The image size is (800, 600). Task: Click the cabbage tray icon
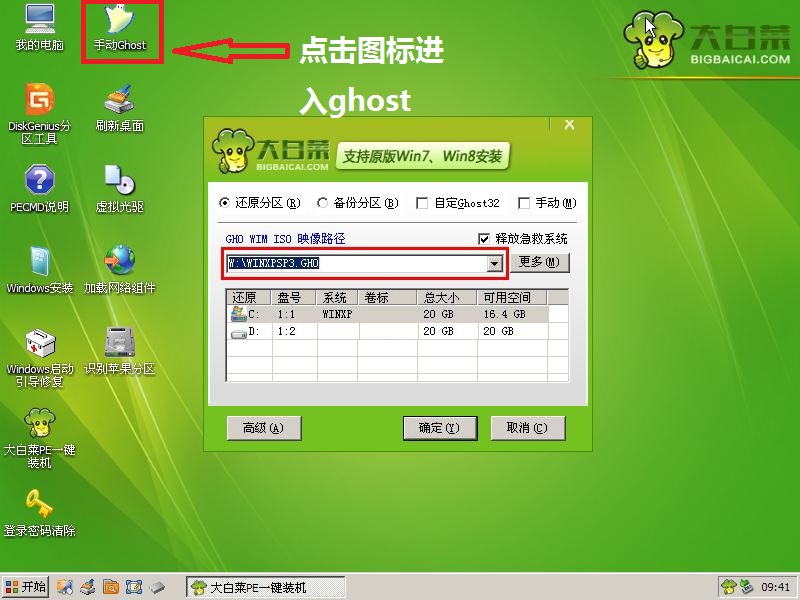(730, 587)
